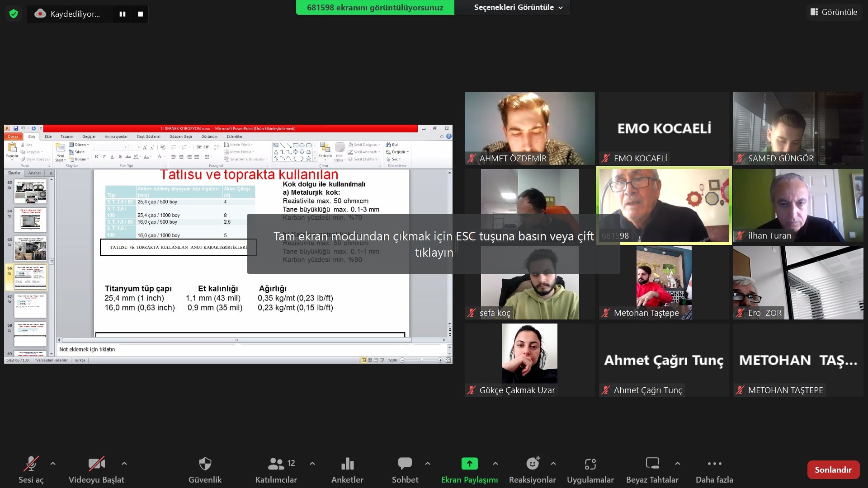The image size is (868, 488).
Task: Click the PowerPoint help question mark icon
Action: 449,136
